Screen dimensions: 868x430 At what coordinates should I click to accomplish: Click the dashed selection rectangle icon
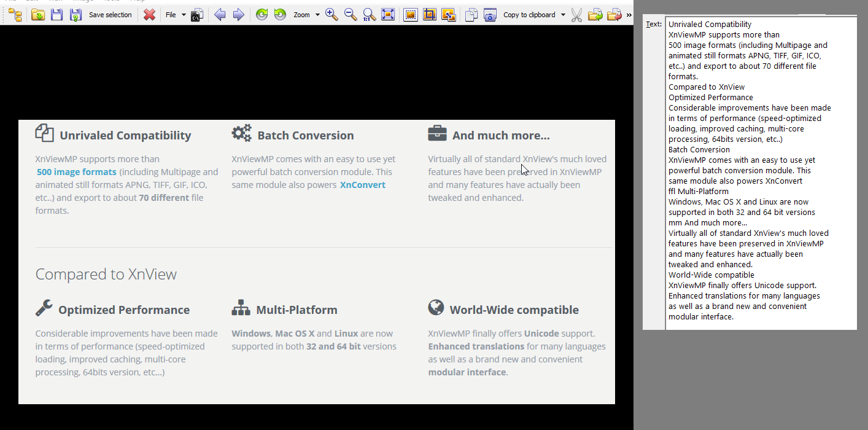(411, 15)
